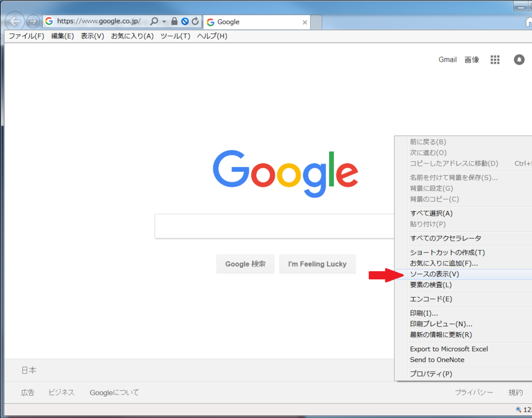Click the notifications bell icon
Viewport: 532px width, 418px height.
pos(519,60)
